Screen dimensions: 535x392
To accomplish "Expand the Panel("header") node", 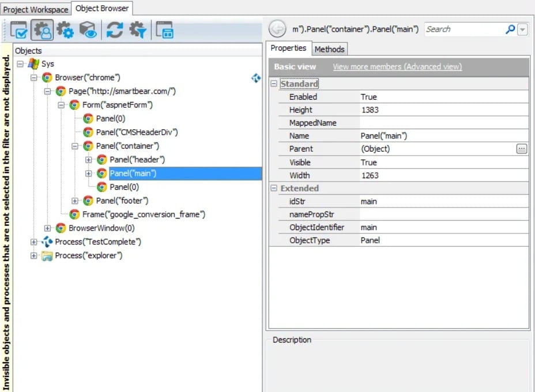I will (88, 160).
